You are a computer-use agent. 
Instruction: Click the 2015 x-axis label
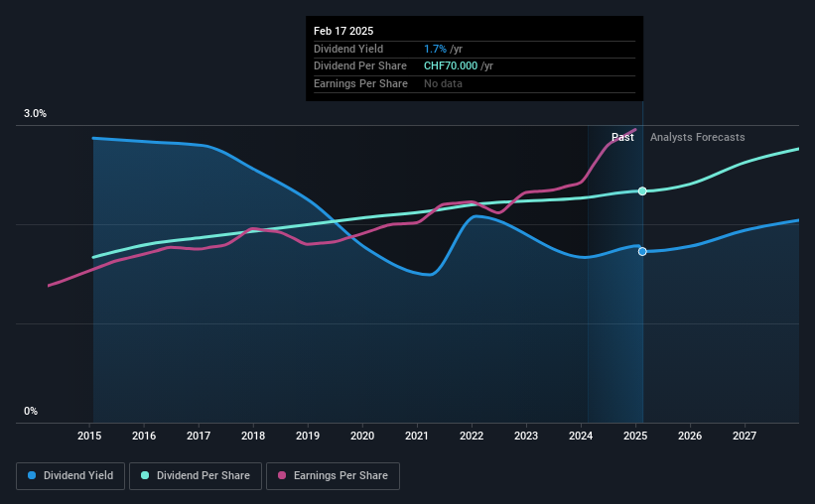point(89,436)
